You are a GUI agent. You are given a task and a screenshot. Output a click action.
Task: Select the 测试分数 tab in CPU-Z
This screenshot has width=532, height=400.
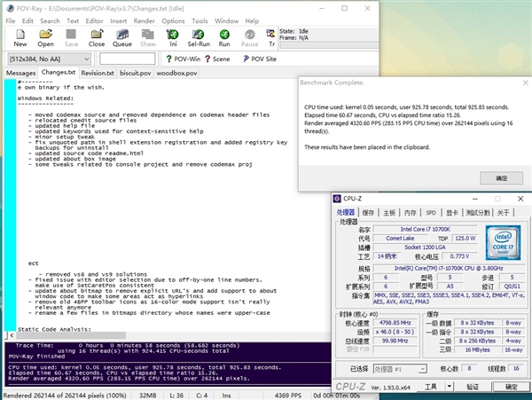pyautogui.click(x=478, y=213)
